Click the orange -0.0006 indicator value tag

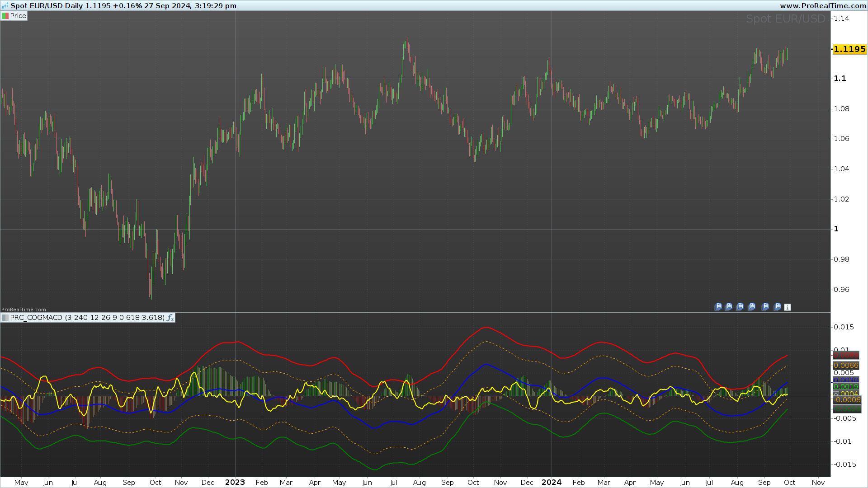(847, 400)
